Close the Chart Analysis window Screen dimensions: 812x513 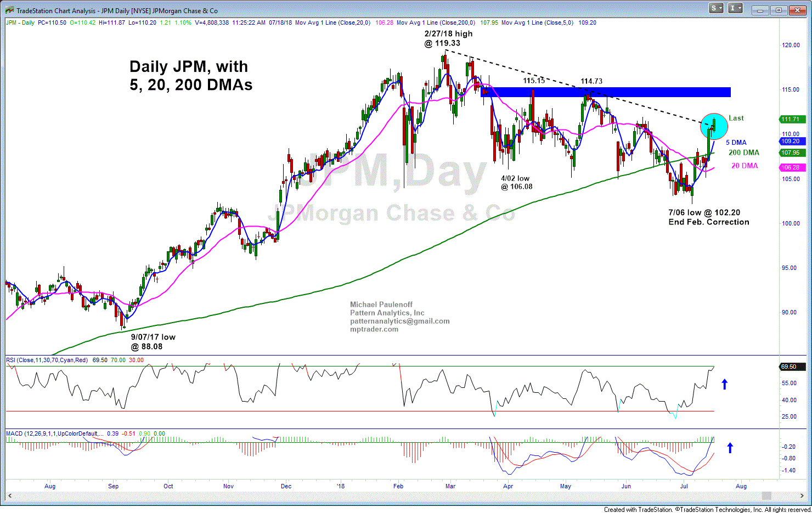(x=797, y=10)
